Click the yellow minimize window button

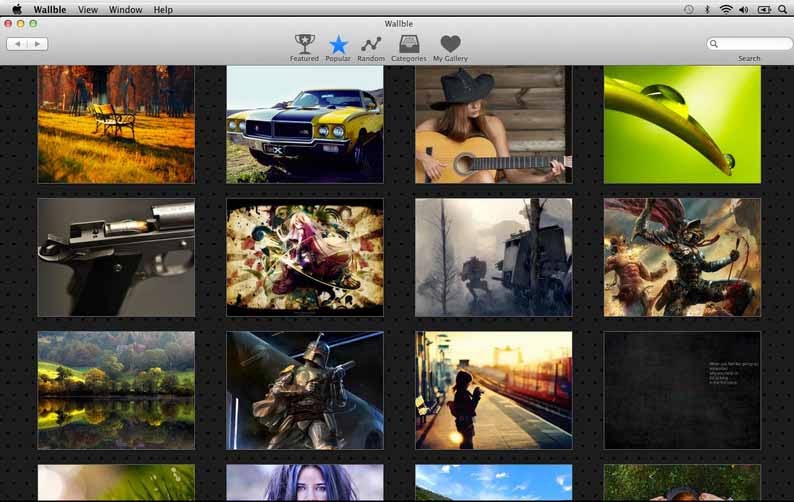coord(20,23)
